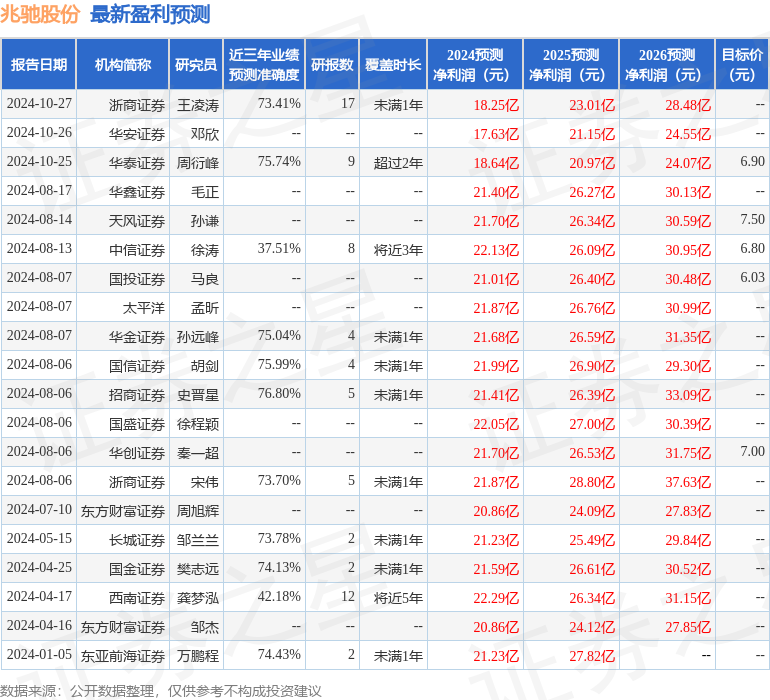Click the 27.85亿 forecast value
Image resolution: width=770 pixels, height=700 pixels.
[x=688, y=627]
